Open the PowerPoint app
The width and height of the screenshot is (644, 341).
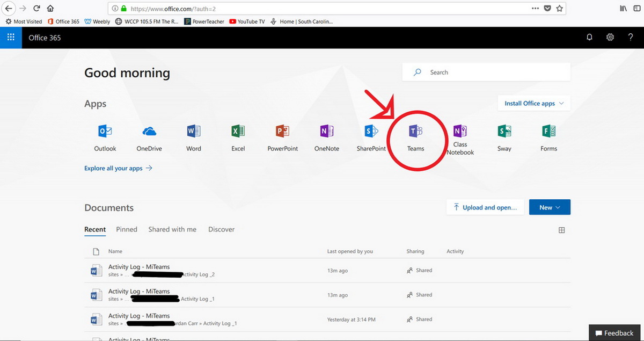[x=282, y=138]
